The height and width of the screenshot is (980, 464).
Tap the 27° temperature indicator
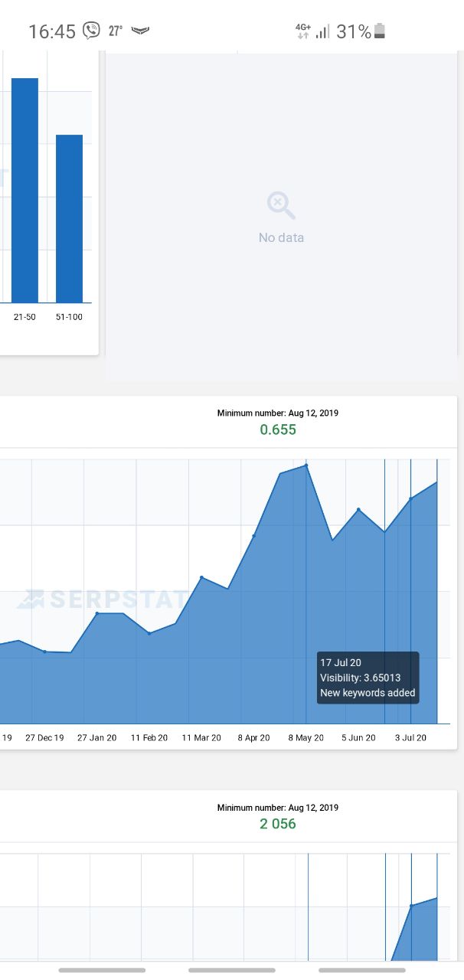pos(116,31)
